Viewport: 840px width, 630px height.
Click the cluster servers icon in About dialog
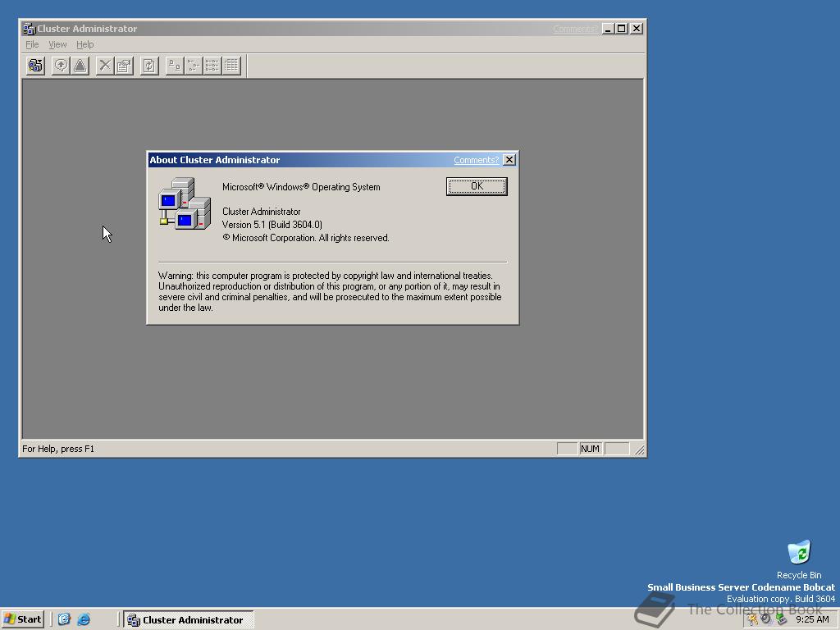point(185,203)
